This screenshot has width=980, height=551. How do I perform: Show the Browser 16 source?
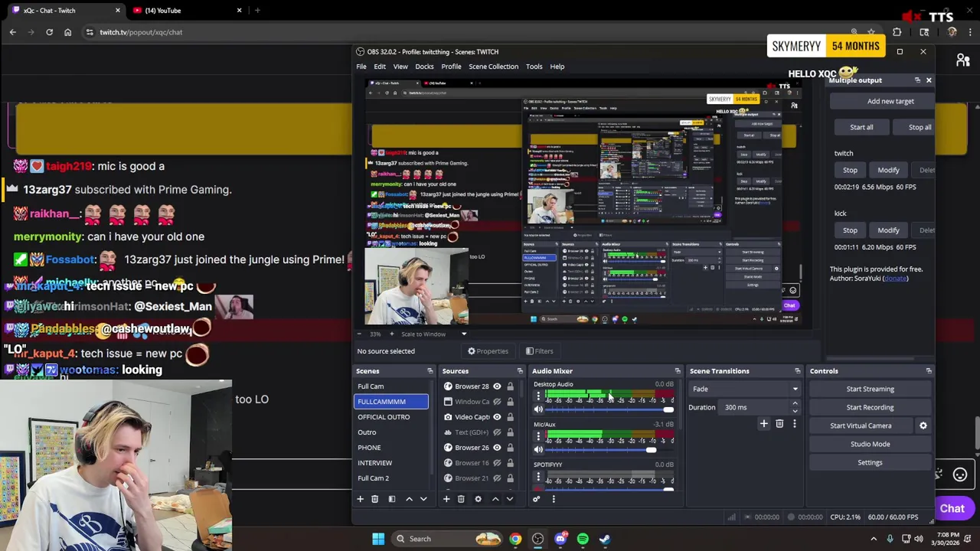tap(497, 463)
